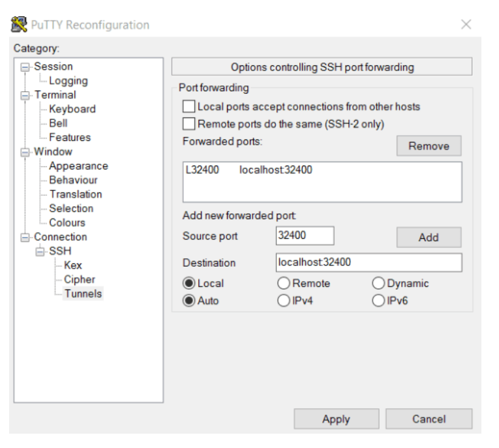Click Add to add forwarded port
Viewport: 499px width, 448px height.
[429, 237]
